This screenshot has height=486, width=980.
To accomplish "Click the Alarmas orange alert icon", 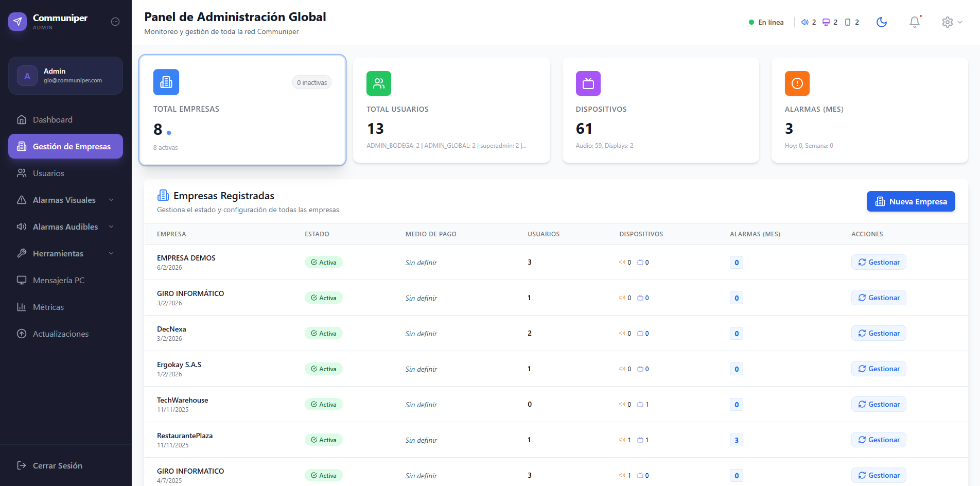I will (x=797, y=83).
